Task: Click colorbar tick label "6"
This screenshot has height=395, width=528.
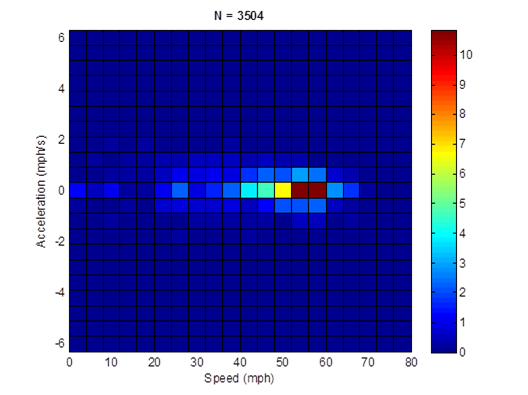Action: pyautogui.click(x=462, y=174)
